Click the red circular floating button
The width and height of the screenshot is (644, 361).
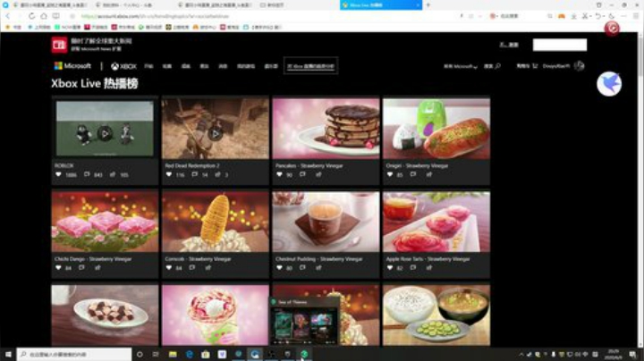[612, 29]
